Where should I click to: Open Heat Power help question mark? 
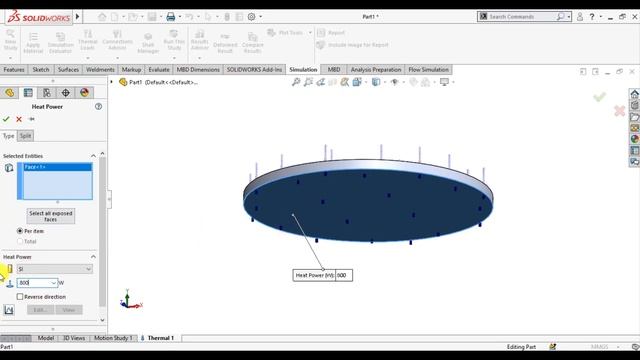[98, 107]
